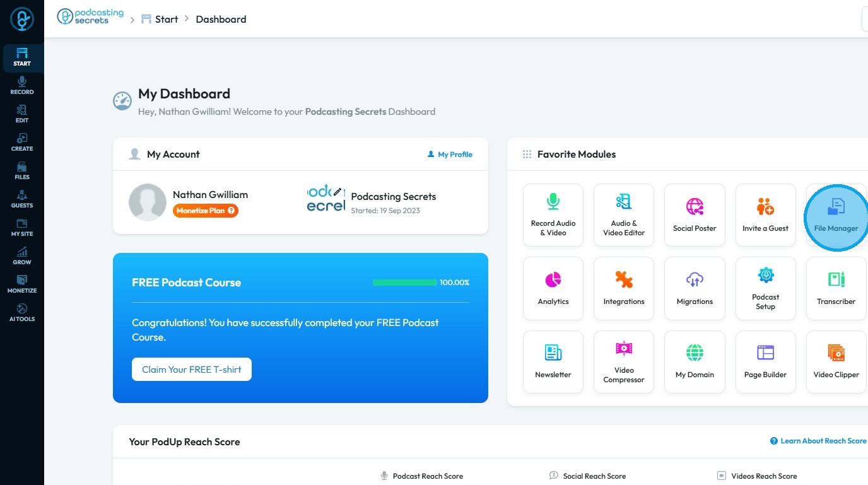This screenshot has width=868, height=485.
Task: Open MONETIZE section in the sidebar
Action: (22, 284)
